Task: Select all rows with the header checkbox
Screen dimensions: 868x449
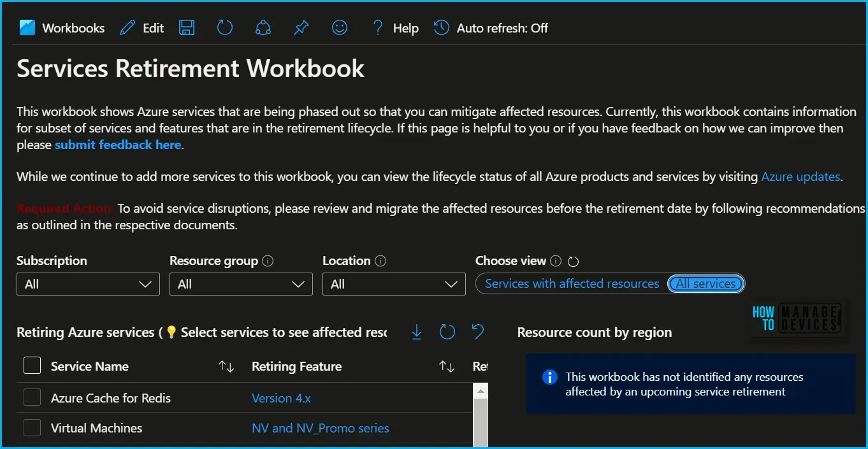Action: (x=32, y=366)
